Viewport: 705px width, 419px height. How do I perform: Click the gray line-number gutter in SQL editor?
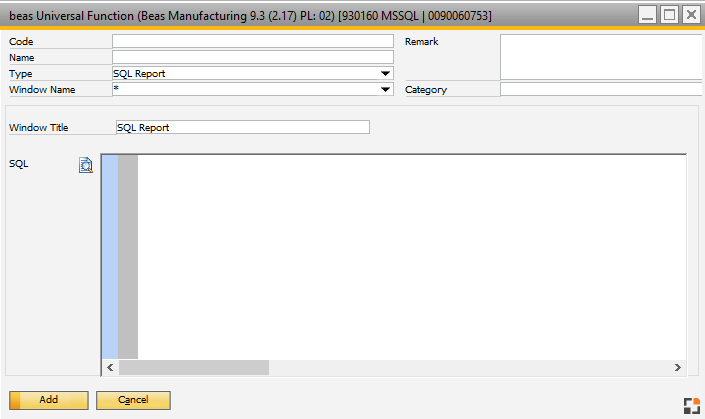pyautogui.click(x=128, y=255)
